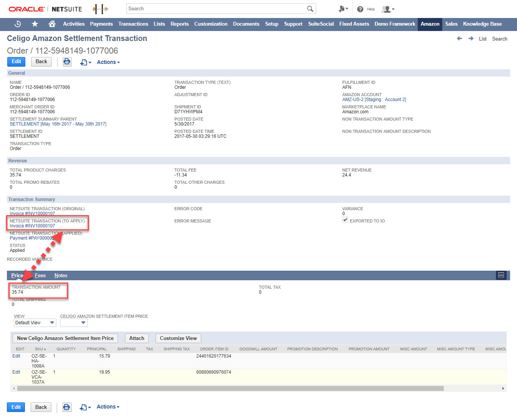Edit the OZ-SE-VCA-1037A item row

tap(16, 372)
